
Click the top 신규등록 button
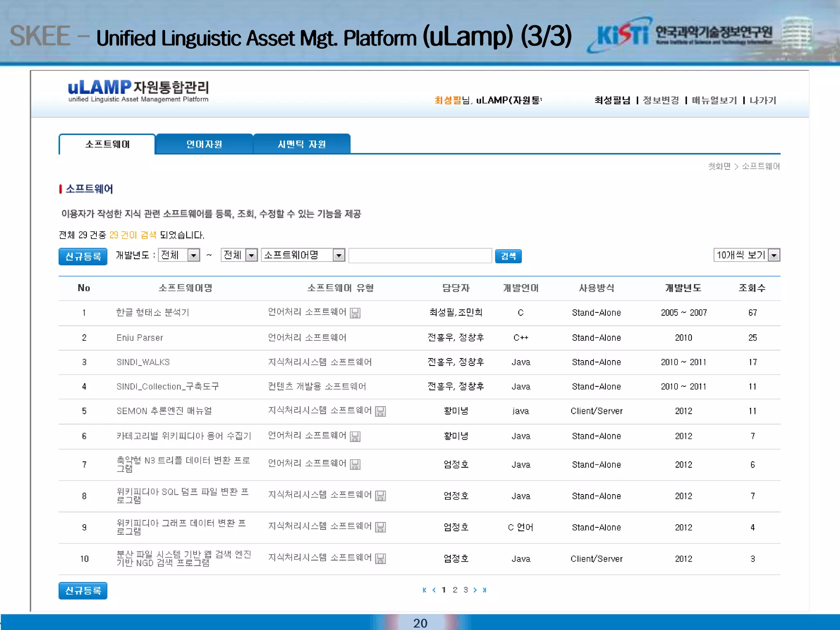pyautogui.click(x=83, y=257)
